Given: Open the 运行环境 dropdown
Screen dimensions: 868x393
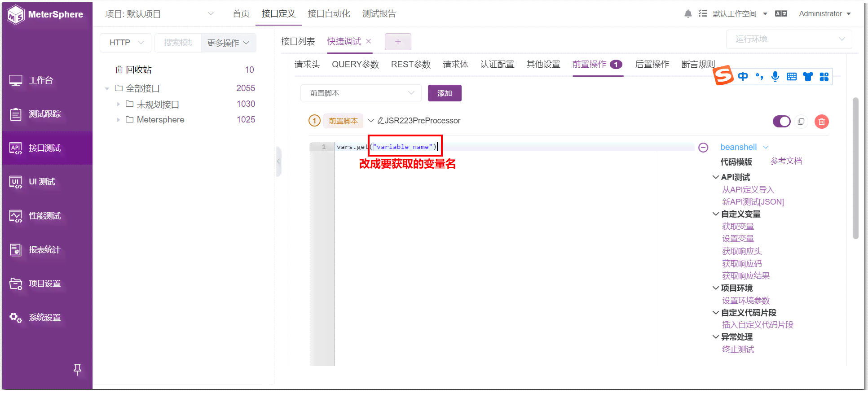Looking at the screenshot, I should [x=789, y=39].
